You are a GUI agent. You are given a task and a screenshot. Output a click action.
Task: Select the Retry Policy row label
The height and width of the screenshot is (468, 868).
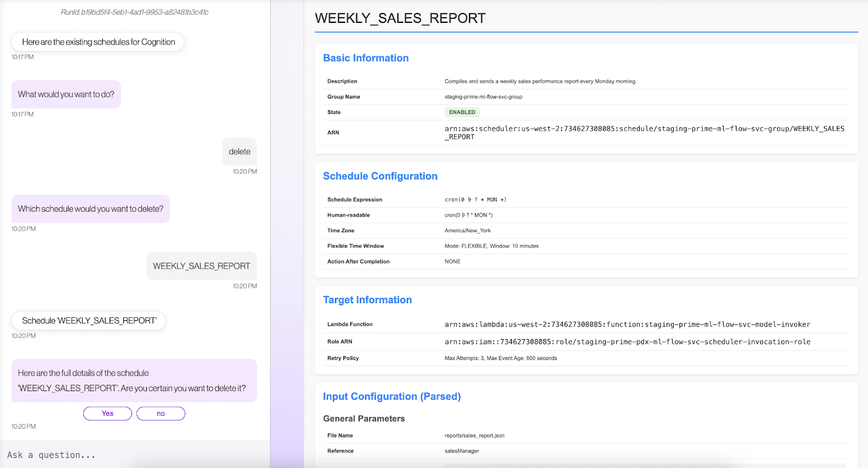point(343,358)
